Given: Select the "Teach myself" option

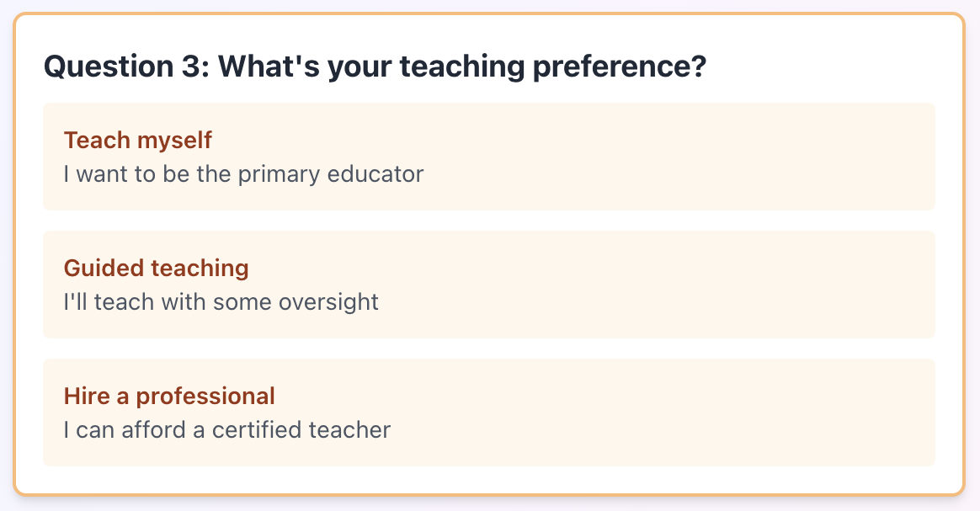Looking at the screenshot, I should click(x=488, y=157).
